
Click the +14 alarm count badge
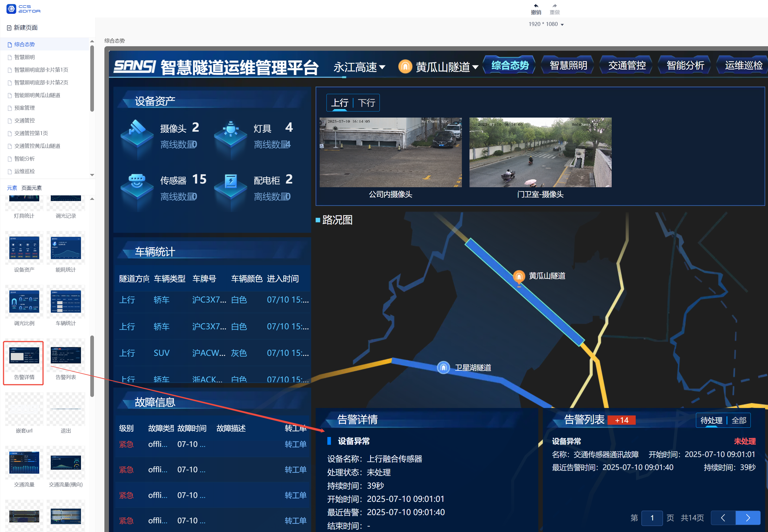tap(621, 420)
